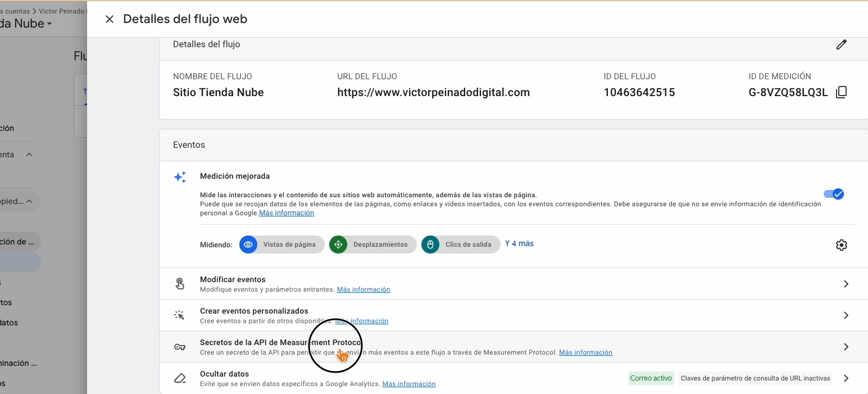Expand Modificar eventos with its chevron

tap(846, 284)
